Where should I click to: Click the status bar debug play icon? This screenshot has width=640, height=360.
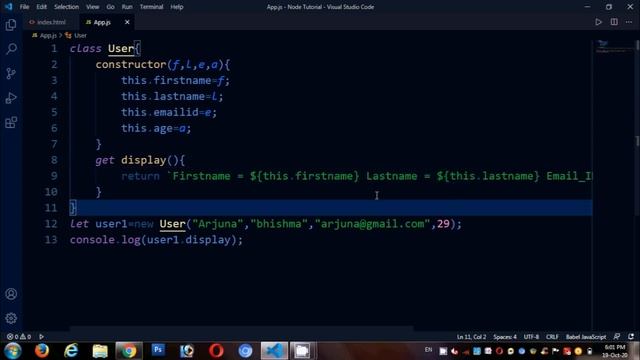(42, 337)
